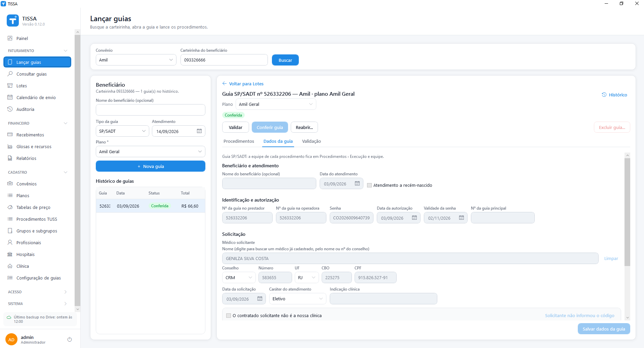Open the UF dropdown showing RJ

point(307,277)
